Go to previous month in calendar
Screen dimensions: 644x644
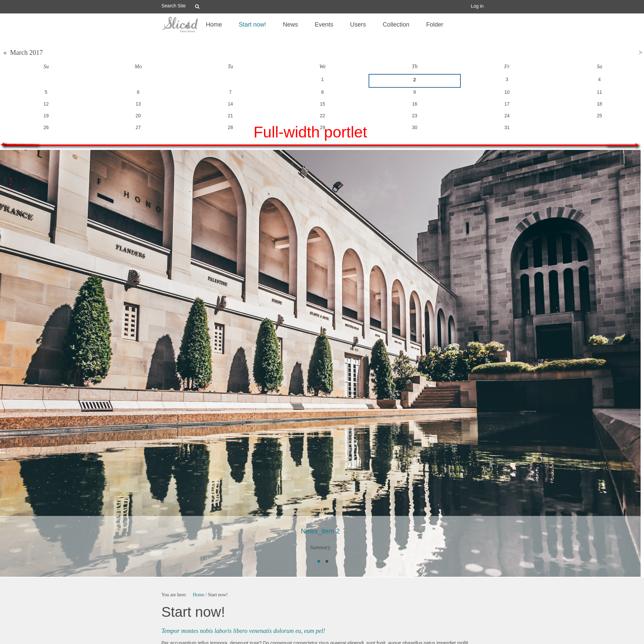[5, 53]
